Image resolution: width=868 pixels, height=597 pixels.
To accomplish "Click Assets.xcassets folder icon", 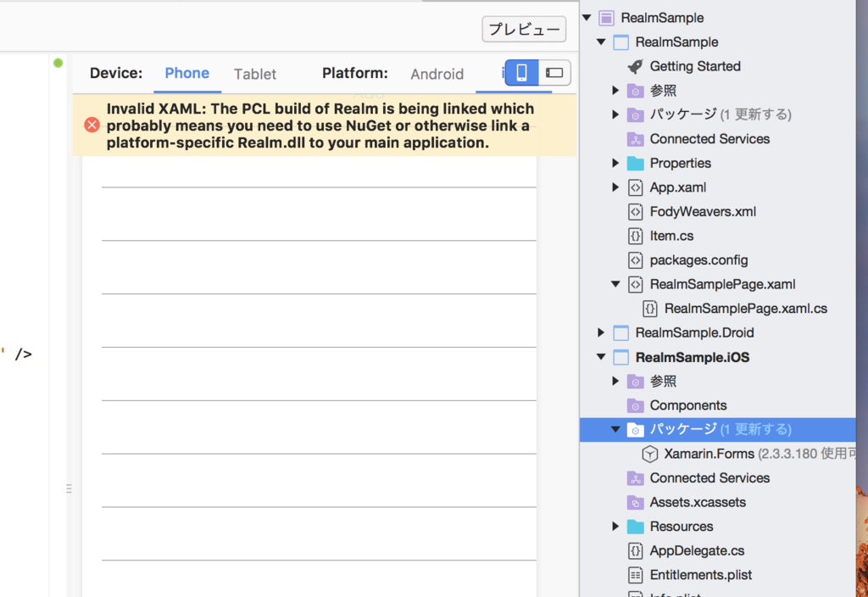I will point(636,502).
